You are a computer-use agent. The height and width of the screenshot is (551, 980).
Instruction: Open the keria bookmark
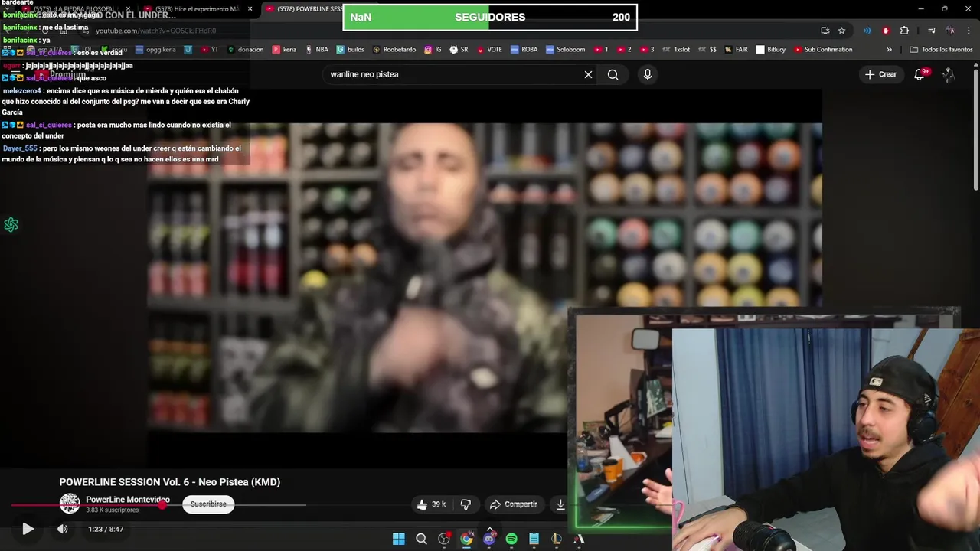click(284, 50)
